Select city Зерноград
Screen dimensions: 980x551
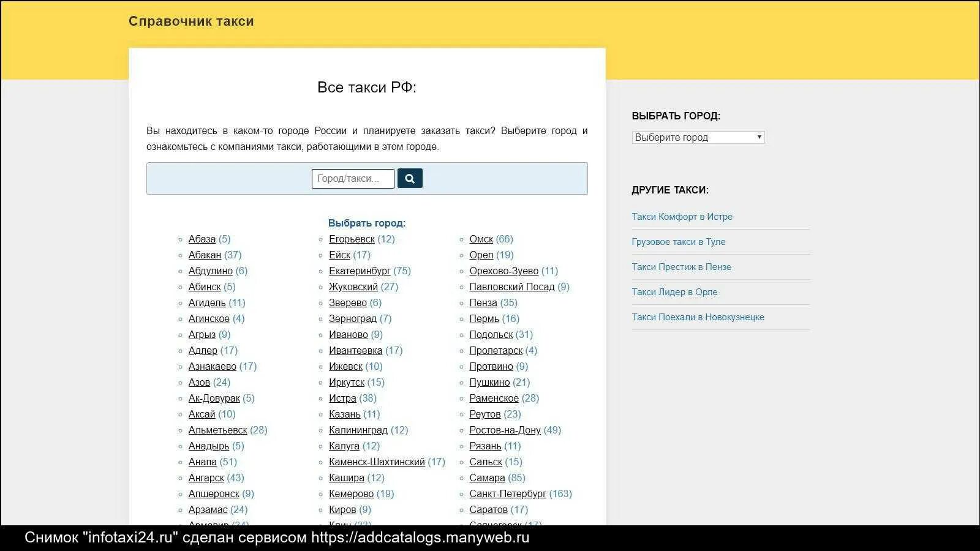(353, 319)
